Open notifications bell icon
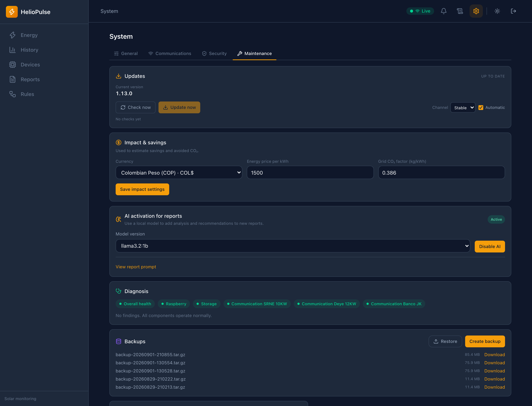The image size is (532, 406). (444, 11)
